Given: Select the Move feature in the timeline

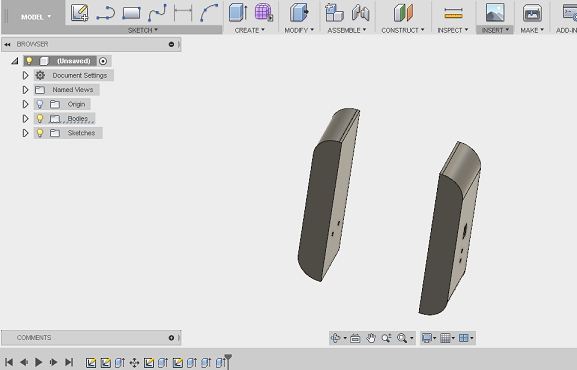Looking at the screenshot, I should (134, 363).
